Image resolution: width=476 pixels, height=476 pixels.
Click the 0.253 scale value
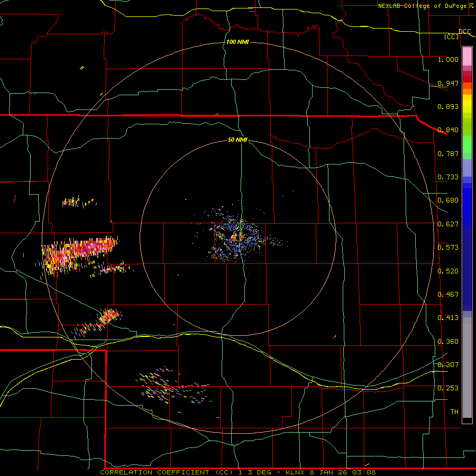(448, 388)
